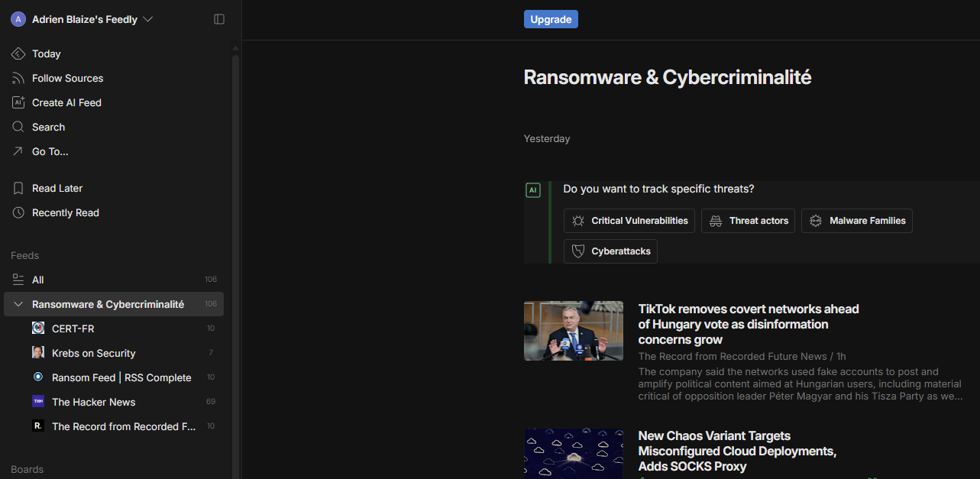980x479 pixels.
Task: Open the Krebs on Security feed
Action: click(93, 353)
